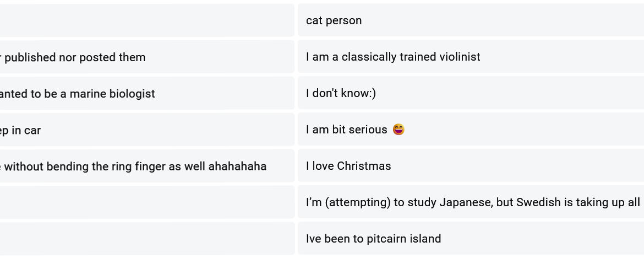The width and height of the screenshot is (644, 258).
Task: Click the ring finger response cell
Action: click(146, 166)
